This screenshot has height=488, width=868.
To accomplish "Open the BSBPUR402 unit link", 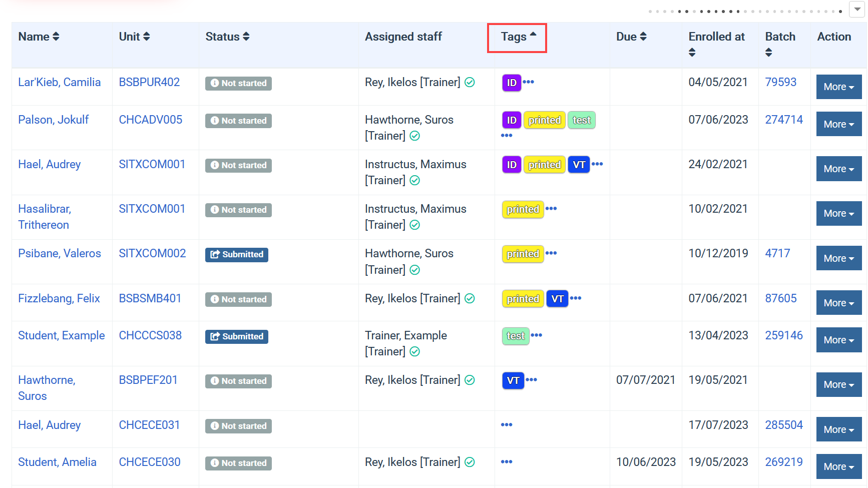I will pos(149,82).
